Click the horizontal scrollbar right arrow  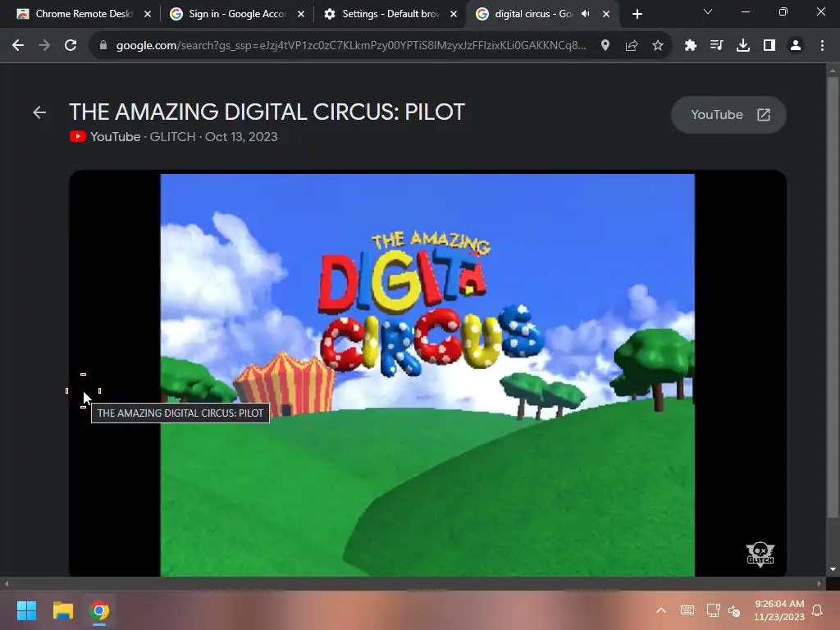pyautogui.click(x=819, y=584)
